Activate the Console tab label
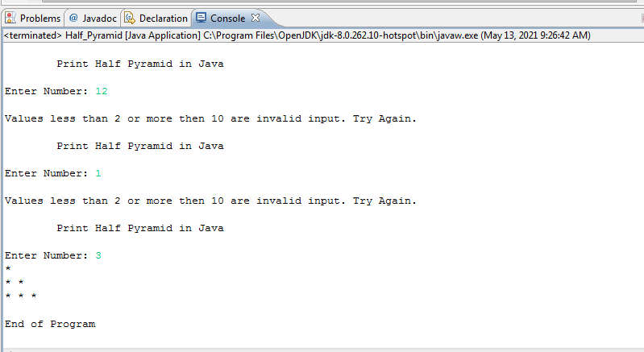 coord(227,19)
